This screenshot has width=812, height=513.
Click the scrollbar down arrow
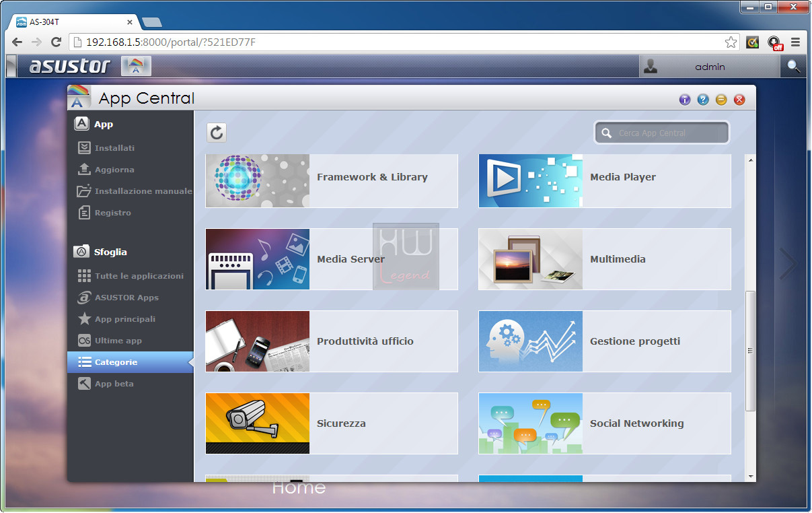[x=751, y=476]
